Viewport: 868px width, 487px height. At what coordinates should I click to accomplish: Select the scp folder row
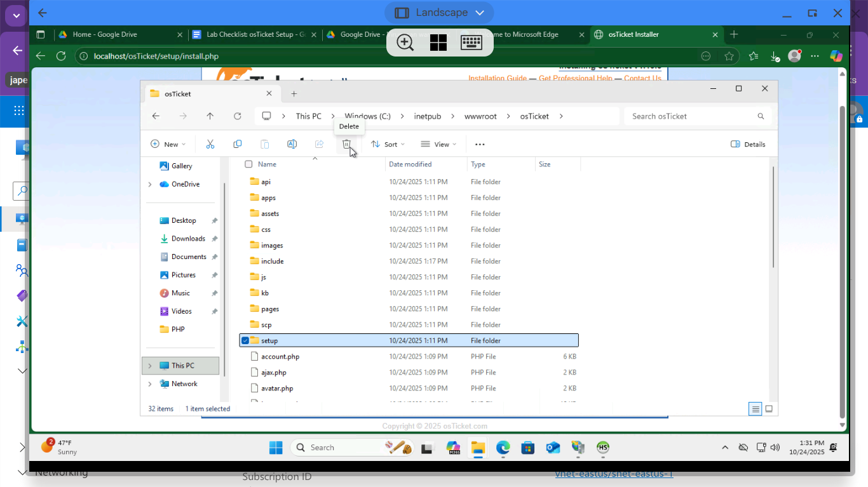(x=409, y=325)
